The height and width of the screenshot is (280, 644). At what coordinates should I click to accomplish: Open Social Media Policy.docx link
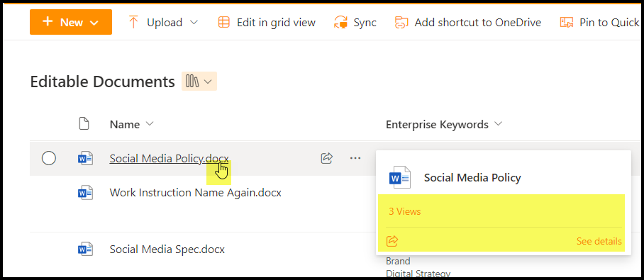coord(169,158)
